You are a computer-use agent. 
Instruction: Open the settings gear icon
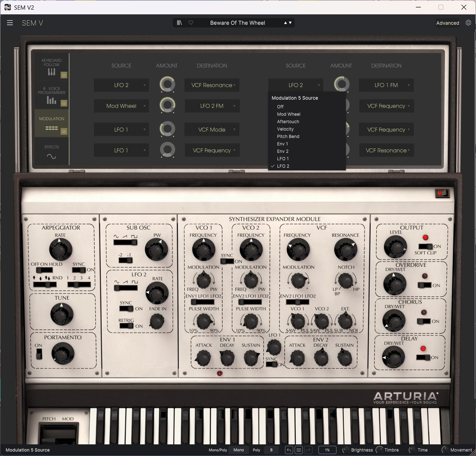pyautogui.click(x=468, y=23)
